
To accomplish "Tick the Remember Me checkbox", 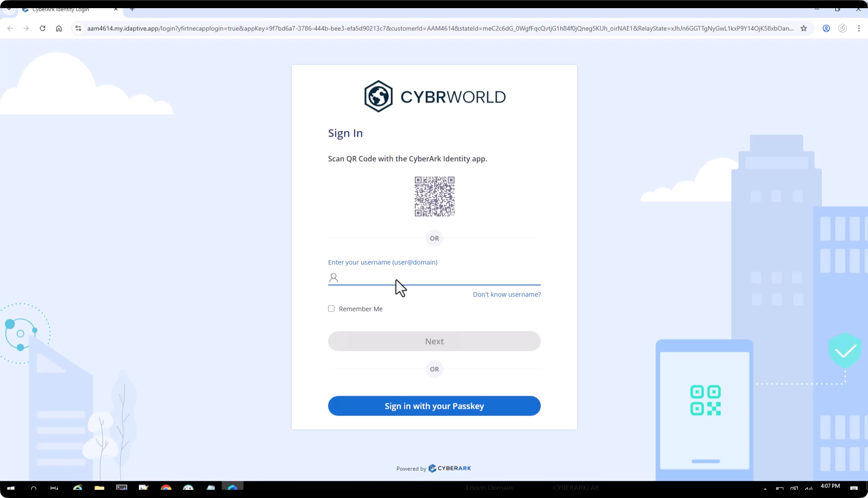I will pos(331,308).
